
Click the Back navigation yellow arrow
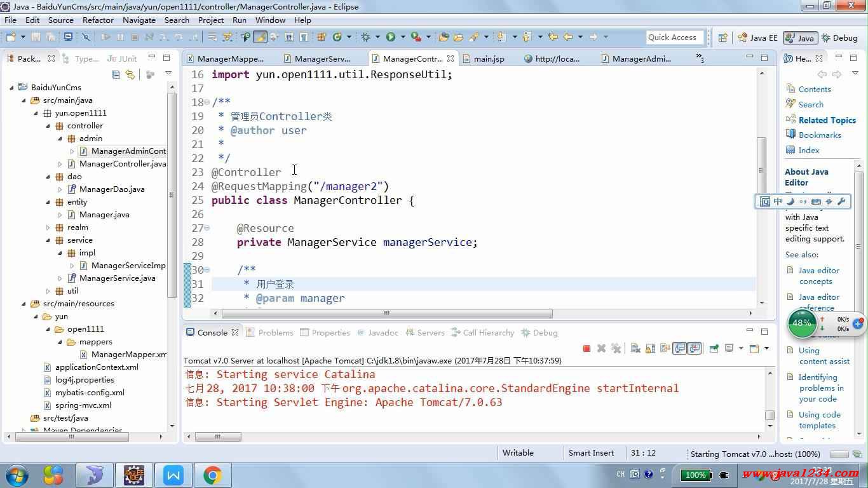point(568,37)
